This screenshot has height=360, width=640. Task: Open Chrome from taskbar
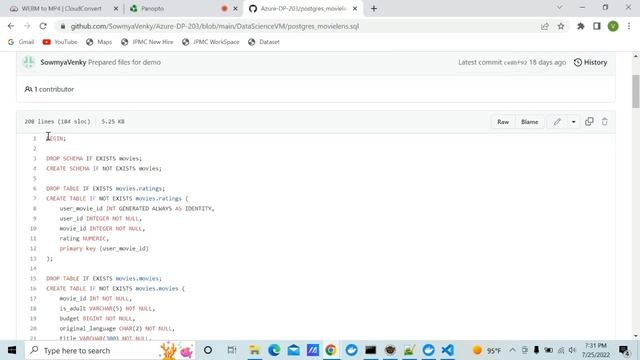tap(331, 350)
